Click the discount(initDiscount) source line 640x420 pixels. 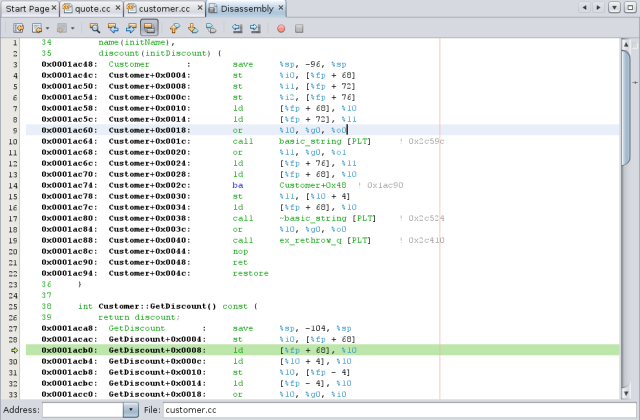(x=160, y=53)
